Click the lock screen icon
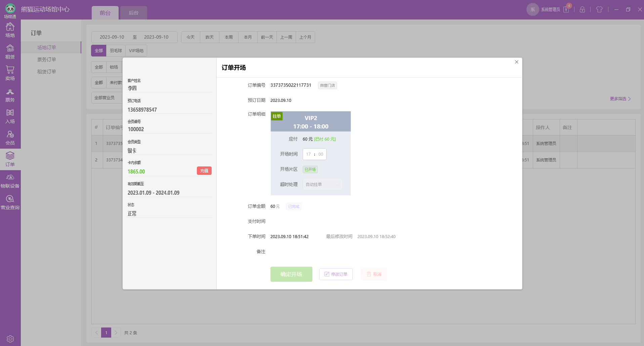The width and height of the screenshot is (644, 346). click(582, 9)
